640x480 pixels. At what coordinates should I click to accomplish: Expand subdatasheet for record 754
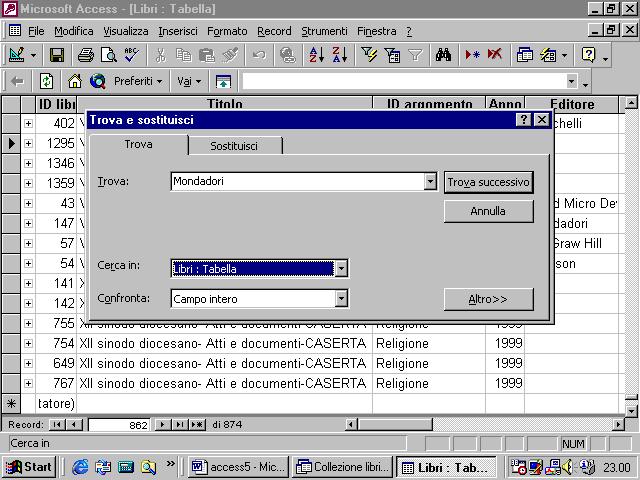[x=28, y=344]
